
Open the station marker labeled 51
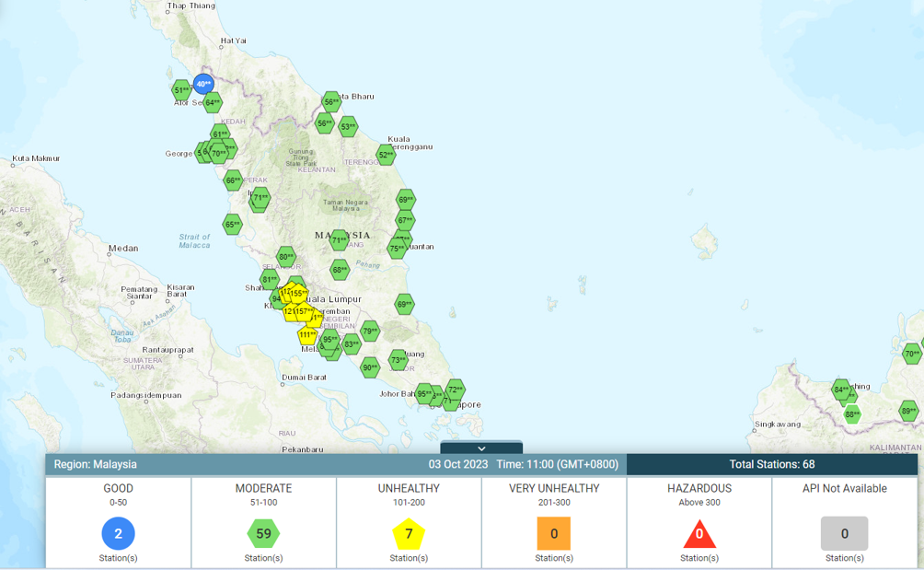coord(181,90)
